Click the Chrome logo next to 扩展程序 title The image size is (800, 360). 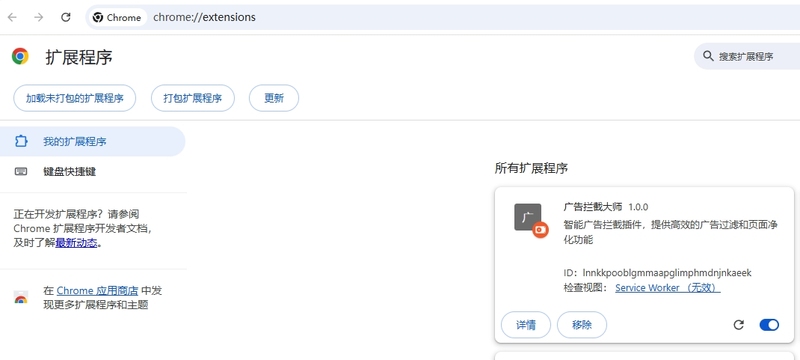click(20, 56)
